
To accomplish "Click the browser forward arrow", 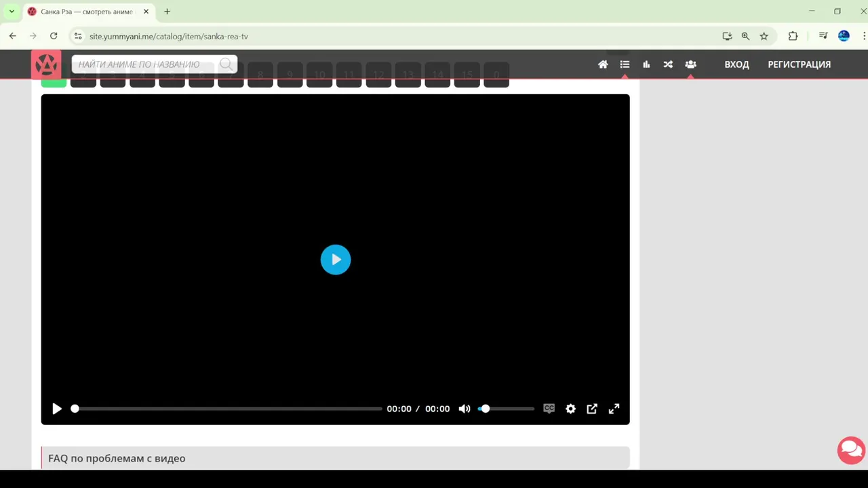I will [x=33, y=36].
